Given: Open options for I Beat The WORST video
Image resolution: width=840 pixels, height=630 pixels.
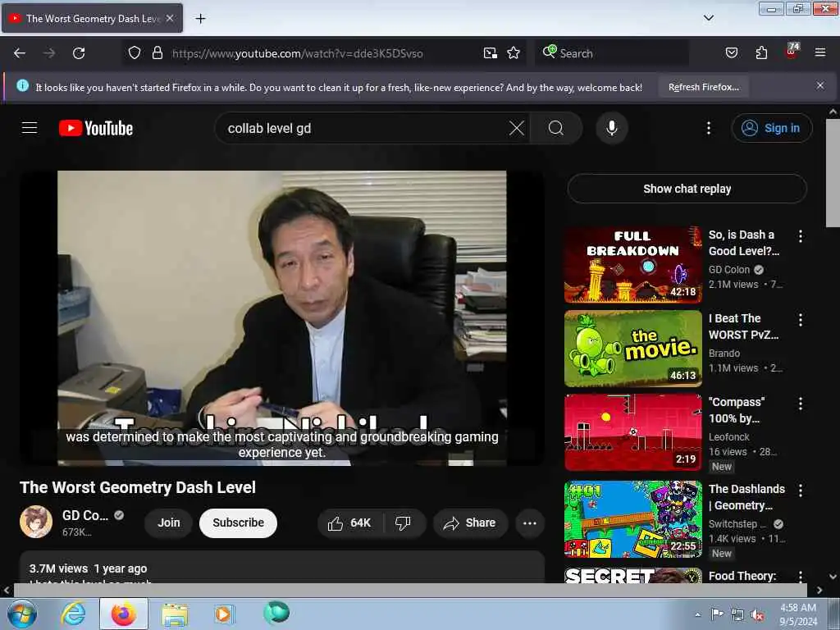Looking at the screenshot, I should pos(801,320).
